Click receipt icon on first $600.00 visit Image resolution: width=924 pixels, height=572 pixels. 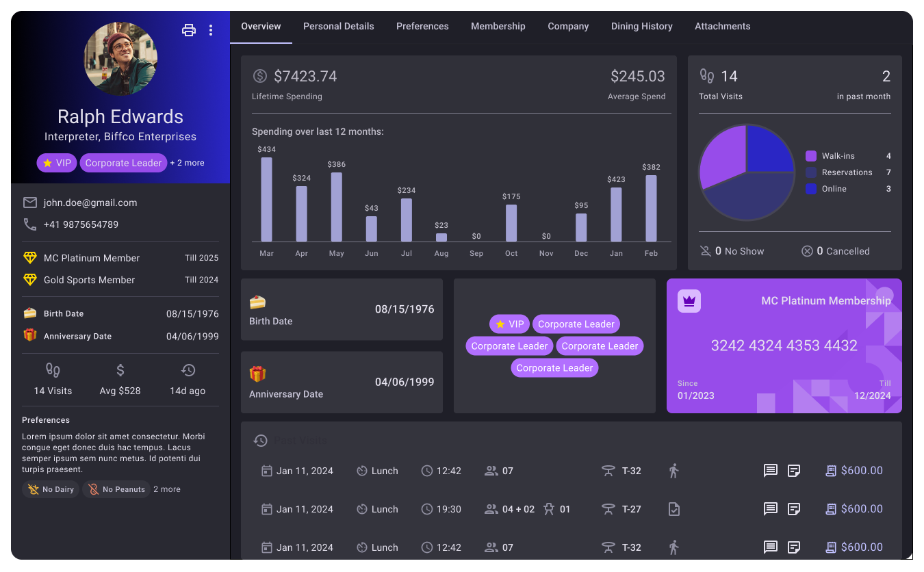831,471
